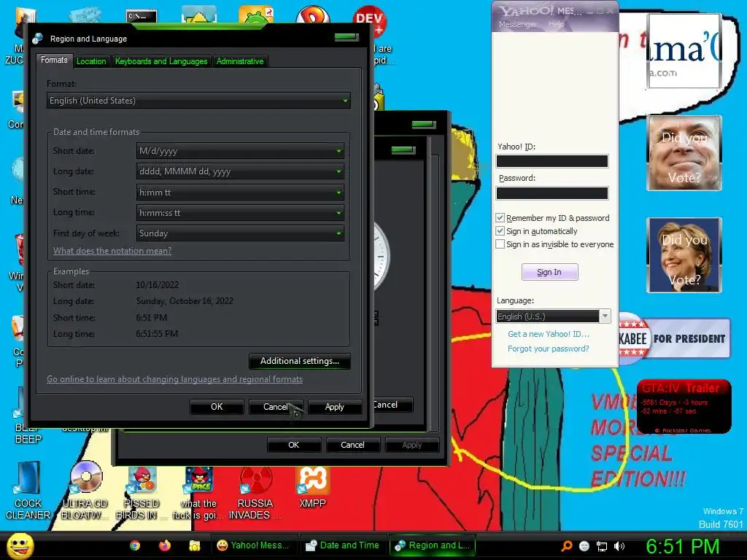Open the volume speaker tray icon
Viewport: 747px width, 560px height.
[x=619, y=546]
